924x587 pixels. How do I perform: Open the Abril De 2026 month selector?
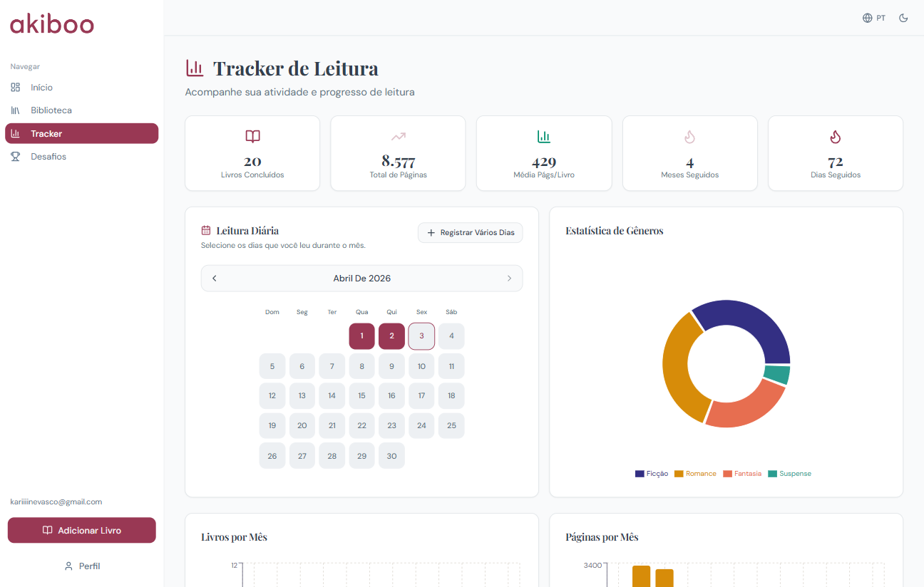361,278
